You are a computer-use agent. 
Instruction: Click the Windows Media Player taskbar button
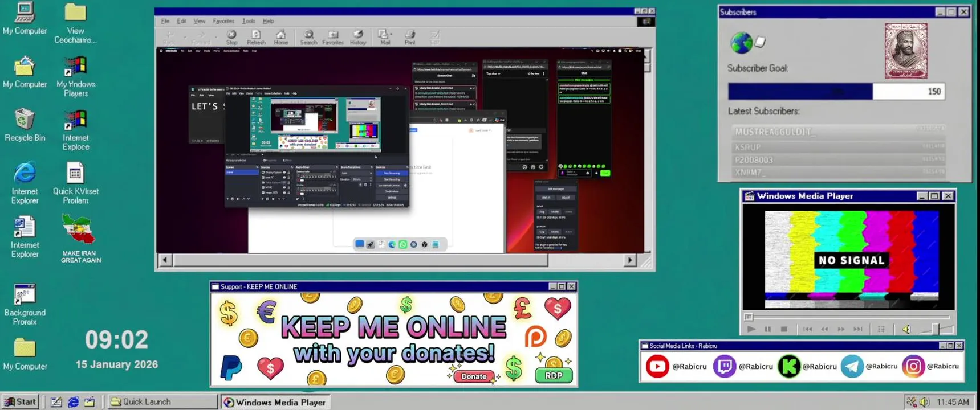[x=275, y=402]
